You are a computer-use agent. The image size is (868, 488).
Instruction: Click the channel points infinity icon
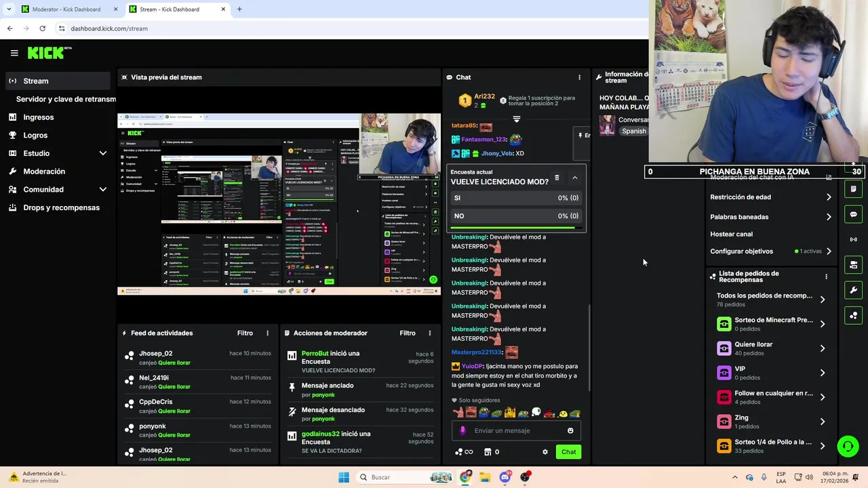(x=464, y=452)
